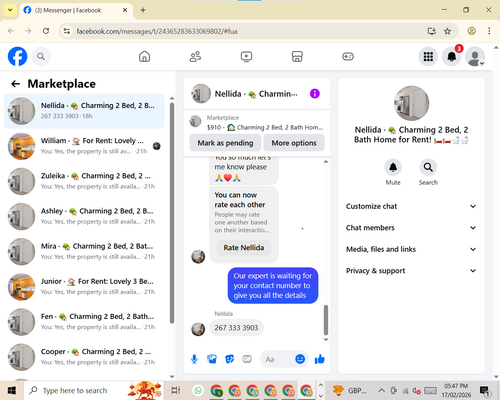
Task: Open the Facebook logo home link
Action: [x=17, y=56]
